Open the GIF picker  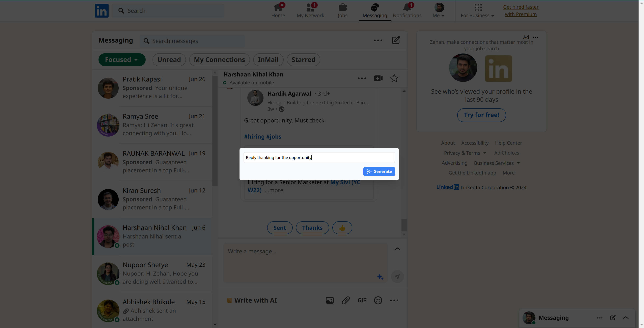tap(362, 300)
